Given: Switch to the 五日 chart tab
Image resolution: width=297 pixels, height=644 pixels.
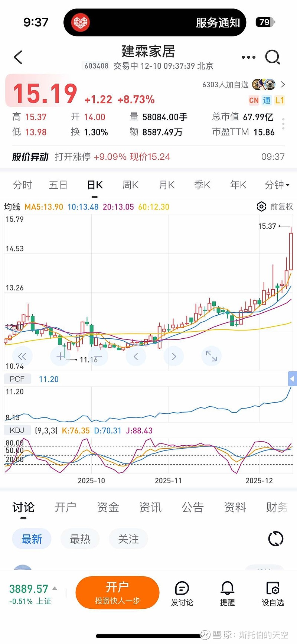Looking at the screenshot, I should (x=58, y=185).
